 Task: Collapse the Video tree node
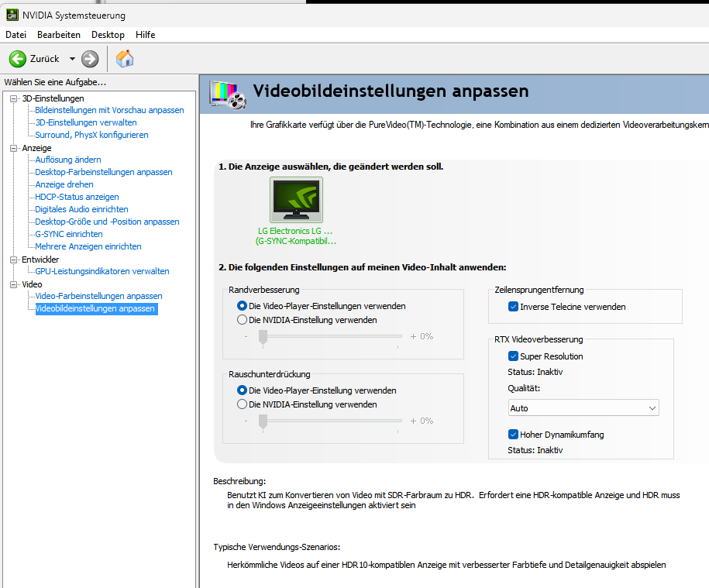click(x=14, y=284)
